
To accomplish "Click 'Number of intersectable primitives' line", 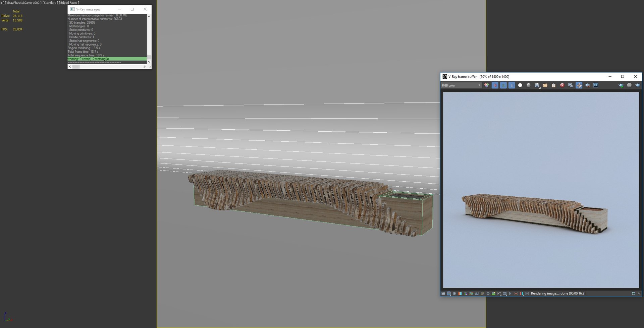I will [x=95, y=19].
